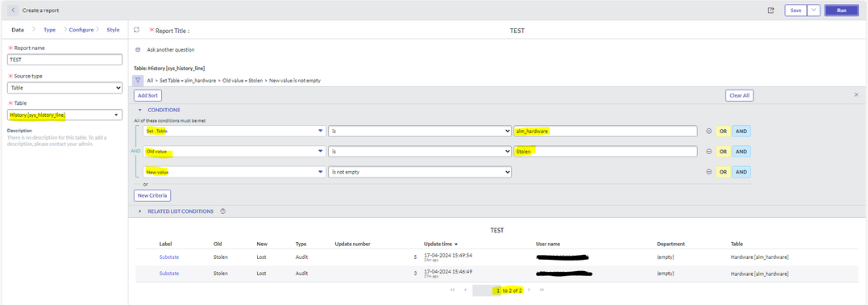The image size is (868, 305).
Task: Refresh the report with the reload icon
Action: (137, 30)
